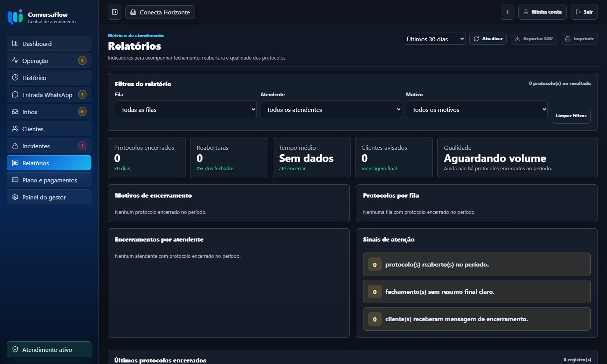Click the Dashboard chart icon
607x364 pixels.
[15, 43]
